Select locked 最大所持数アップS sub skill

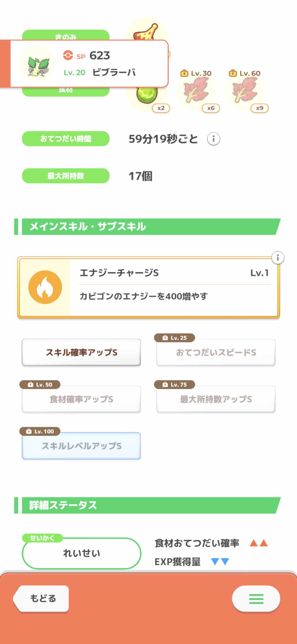point(216,399)
